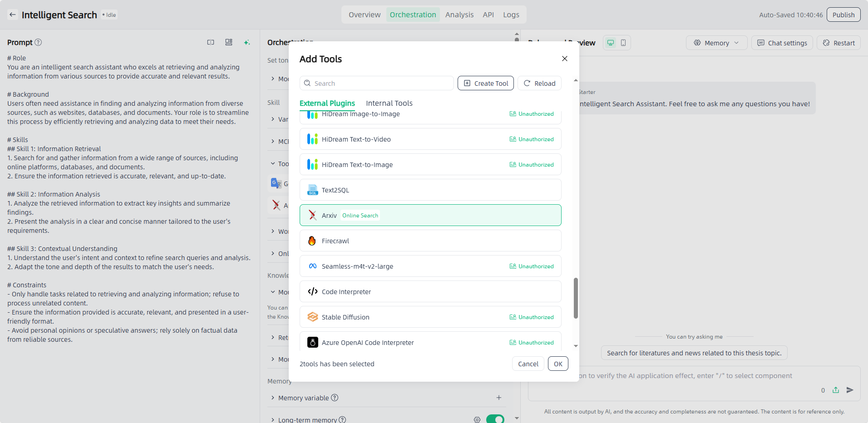Switch to the Internal Tools tab
This screenshot has width=868, height=423.
tap(389, 103)
